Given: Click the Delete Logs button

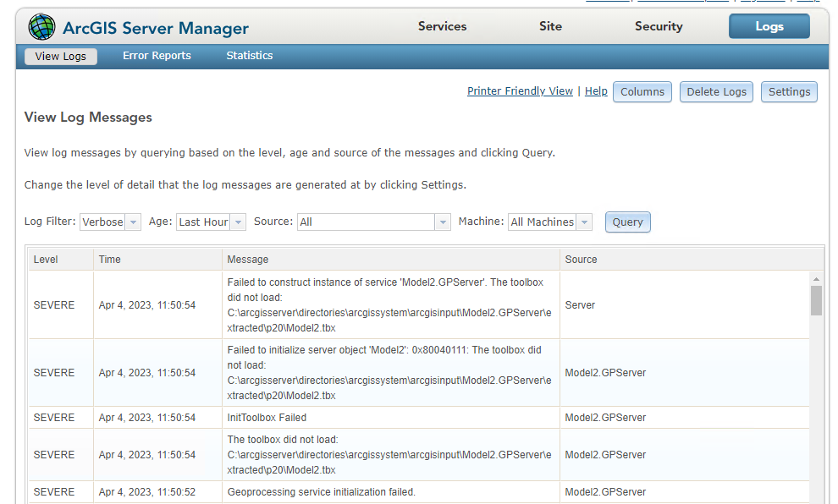Looking at the screenshot, I should 716,92.
